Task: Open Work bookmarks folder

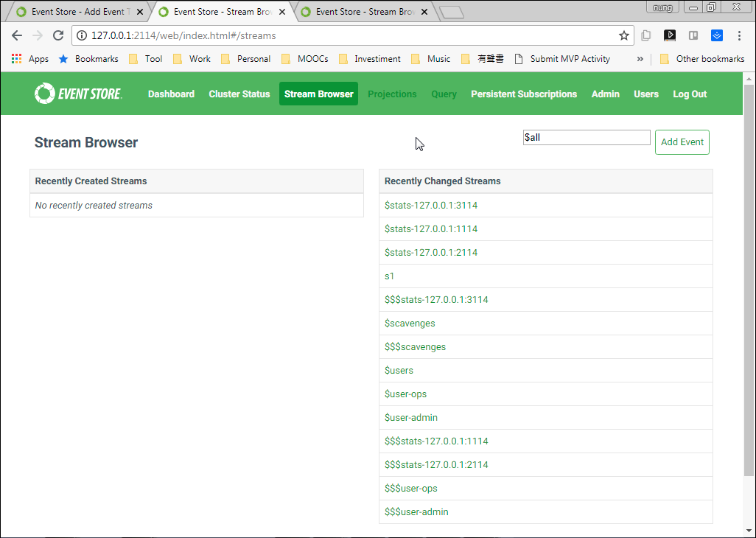Action: tap(192, 59)
